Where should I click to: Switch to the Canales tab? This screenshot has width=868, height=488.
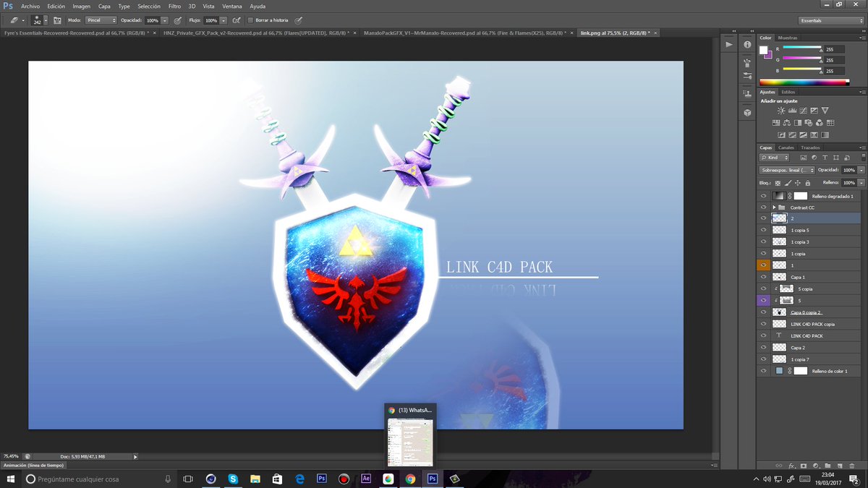[786, 147]
